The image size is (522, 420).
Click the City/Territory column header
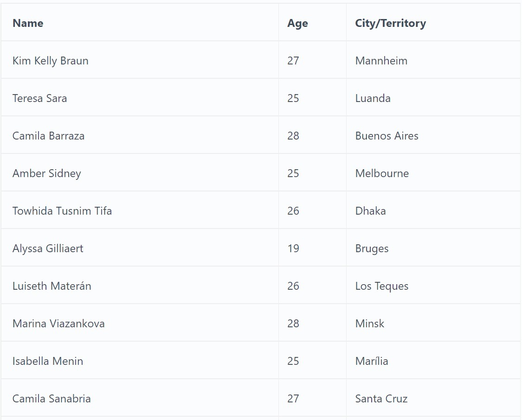[390, 23]
